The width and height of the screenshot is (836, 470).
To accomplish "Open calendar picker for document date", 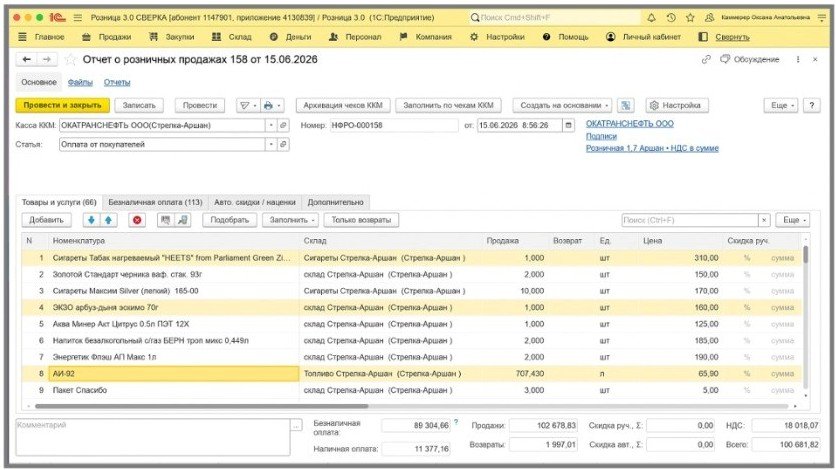I will [568, 125].
